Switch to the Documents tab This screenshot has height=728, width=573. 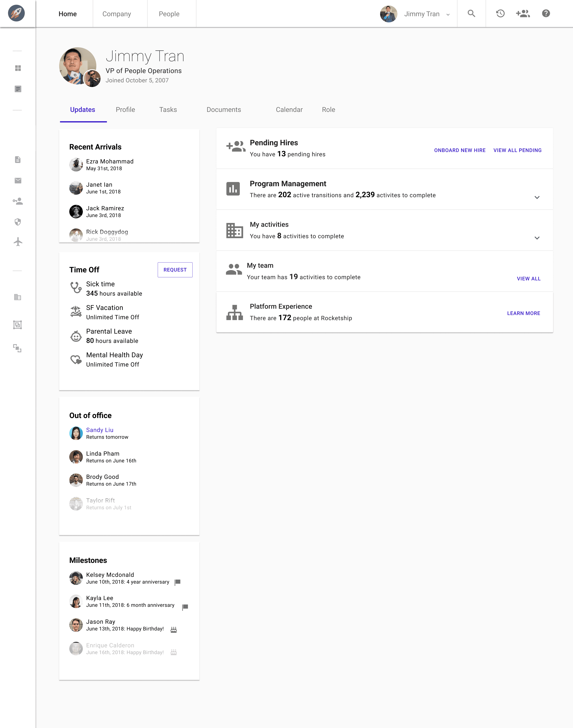[224, 110]
